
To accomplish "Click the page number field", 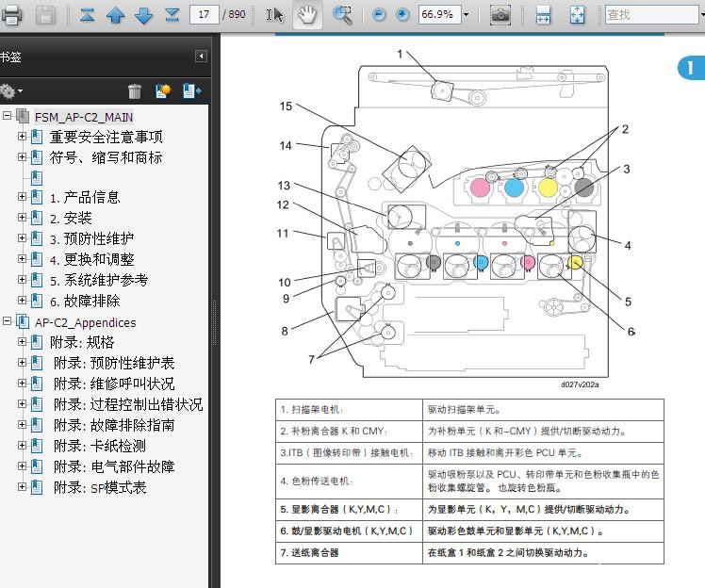I will (x=204, y=15).
